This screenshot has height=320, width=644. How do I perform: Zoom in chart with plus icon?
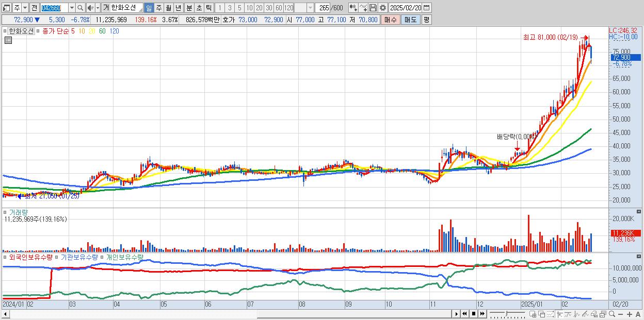pyautogui.click(x=630, y=314)
